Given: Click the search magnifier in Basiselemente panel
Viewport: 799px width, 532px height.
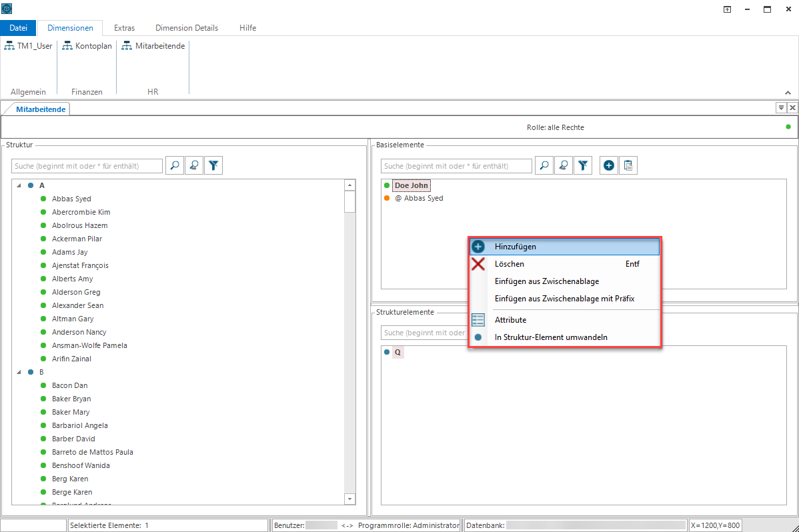Looking at the screenshot, I should click(x=544, y=165).
